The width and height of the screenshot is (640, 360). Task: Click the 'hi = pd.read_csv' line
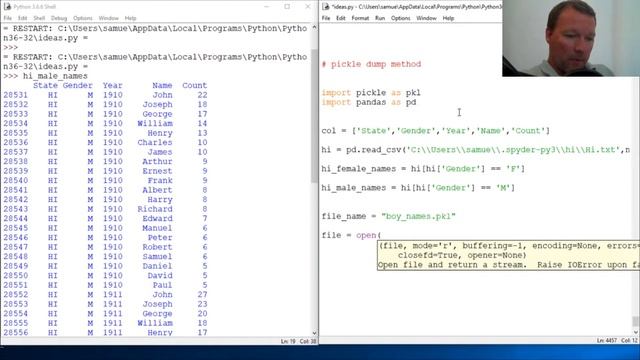(x=476, y=150)
